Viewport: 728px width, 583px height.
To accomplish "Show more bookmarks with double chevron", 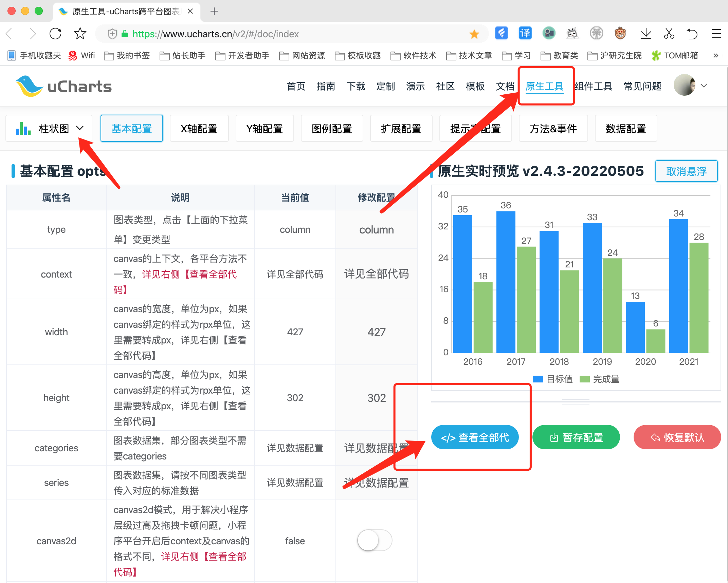I will click(716, 55).
